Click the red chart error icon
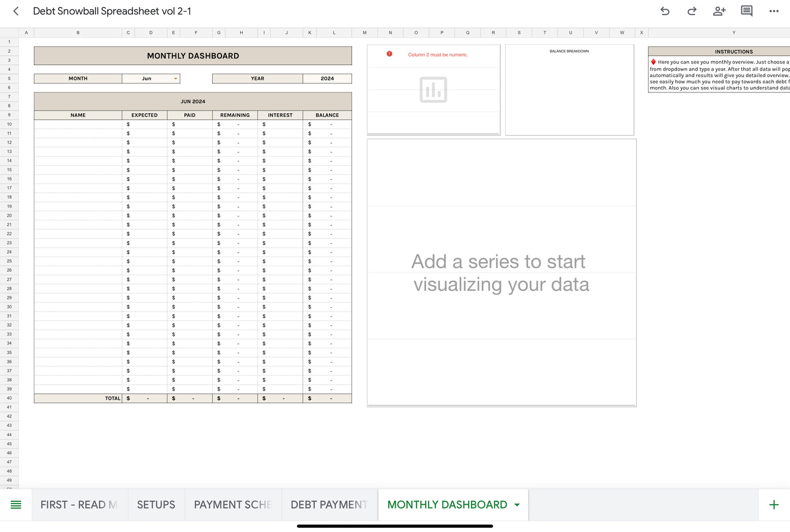 pyautogui.click(x=389, y=54)
